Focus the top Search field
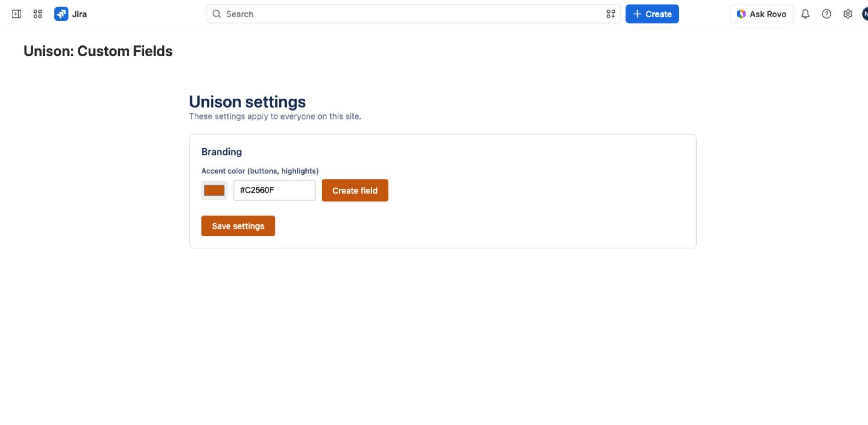Viewport: 868px width, 425px height. tap(413, 14)
